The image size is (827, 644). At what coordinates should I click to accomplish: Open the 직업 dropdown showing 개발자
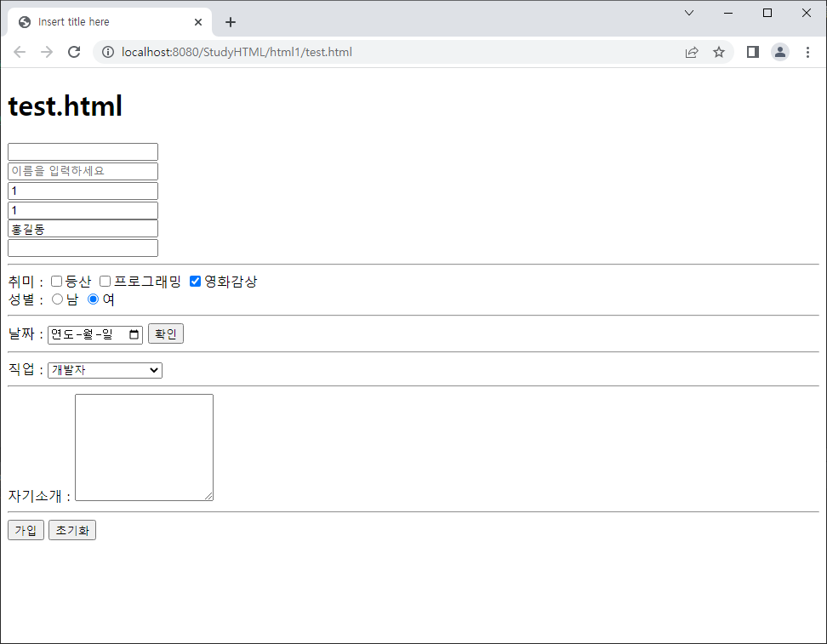[x=105, y=370]
